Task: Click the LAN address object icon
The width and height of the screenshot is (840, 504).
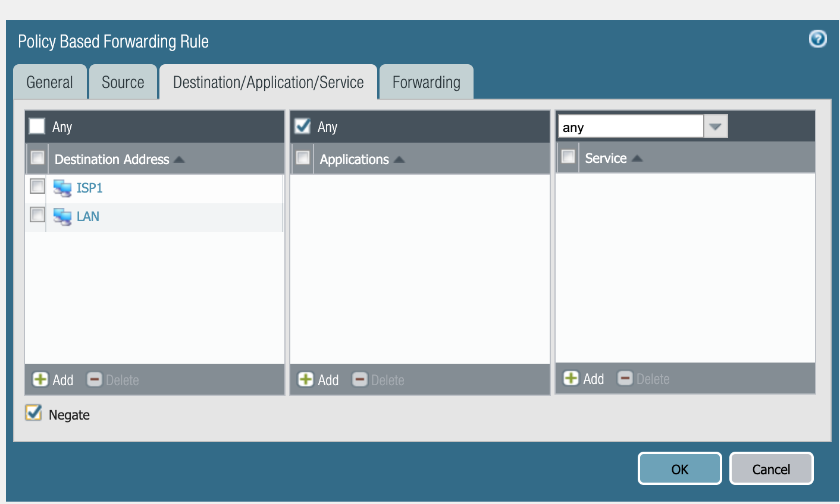Action: [x=62, y=217]
